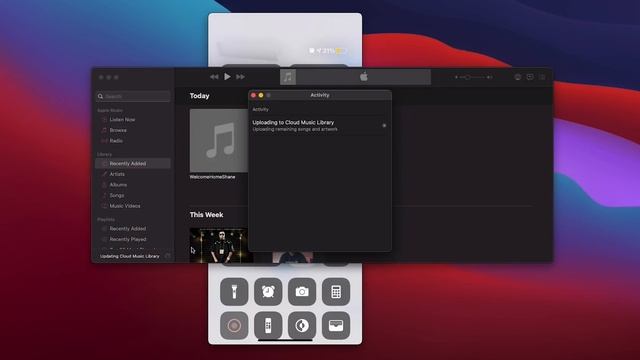Click the WelcomeHomeShane title text
The width and height of the screenshot is (640, 360).
[212, 177]
